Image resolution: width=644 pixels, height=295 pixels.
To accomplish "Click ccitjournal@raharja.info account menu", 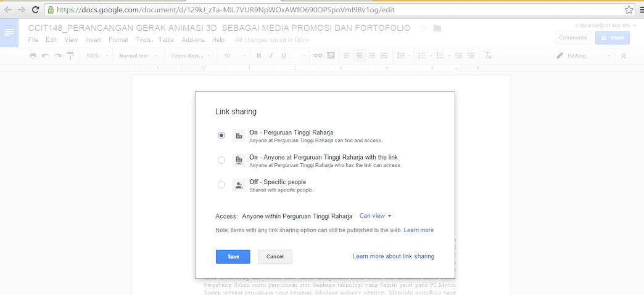I will (606, 25).
